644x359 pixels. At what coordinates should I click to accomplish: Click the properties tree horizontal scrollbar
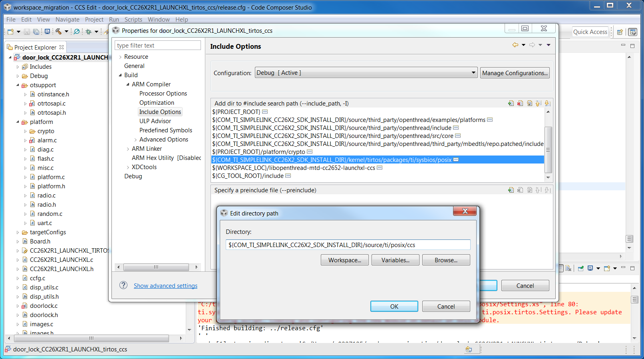pos(156,267)
